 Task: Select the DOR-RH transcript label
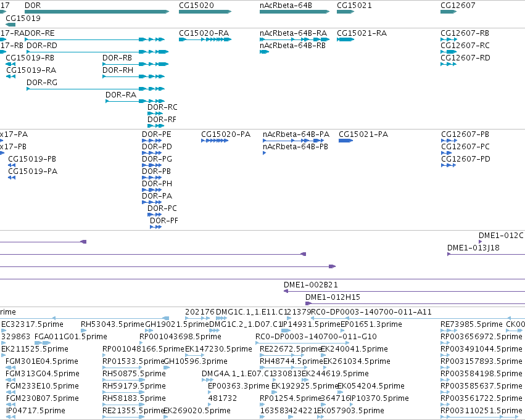point(118,70)
